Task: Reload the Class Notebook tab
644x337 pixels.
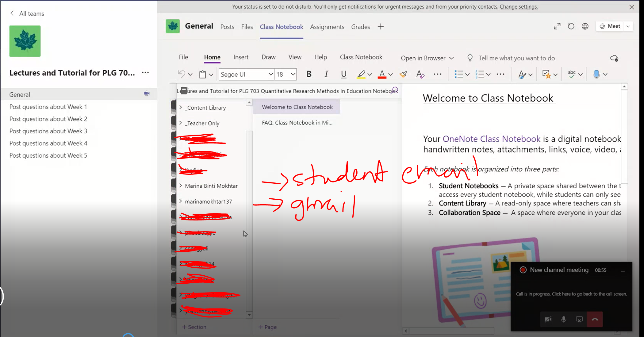Action: (571, 26)
